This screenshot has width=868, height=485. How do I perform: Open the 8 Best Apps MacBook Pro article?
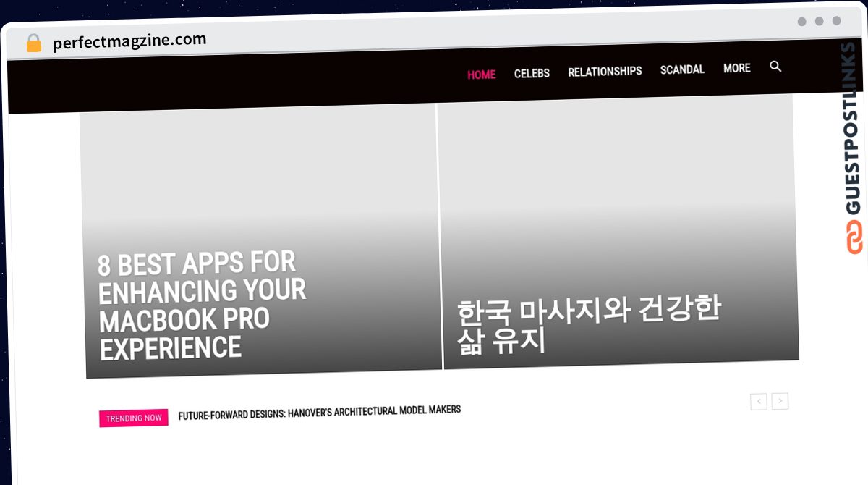point(202,305)
